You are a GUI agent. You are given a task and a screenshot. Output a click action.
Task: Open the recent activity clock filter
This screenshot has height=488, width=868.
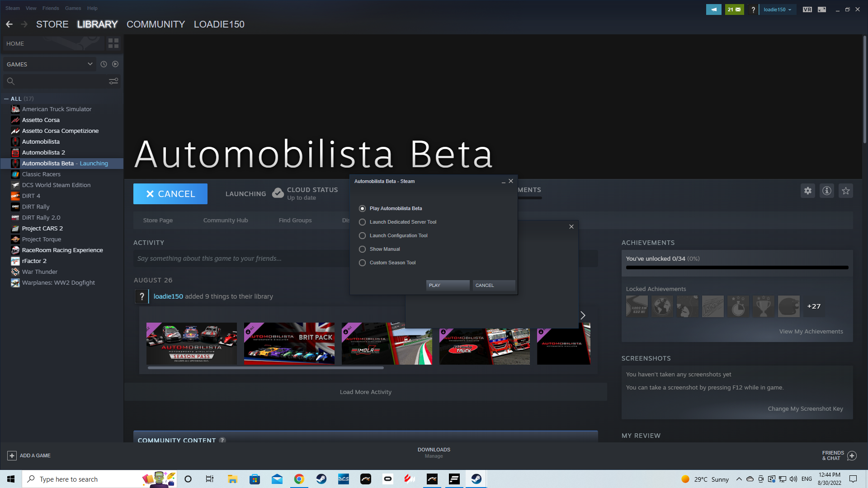(104, 64)
